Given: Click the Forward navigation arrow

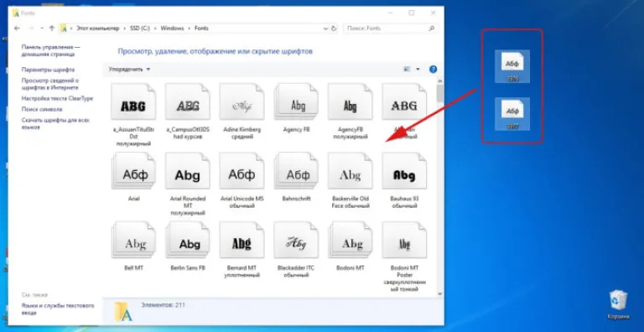Looking at the screenshot, I should 31,29.
